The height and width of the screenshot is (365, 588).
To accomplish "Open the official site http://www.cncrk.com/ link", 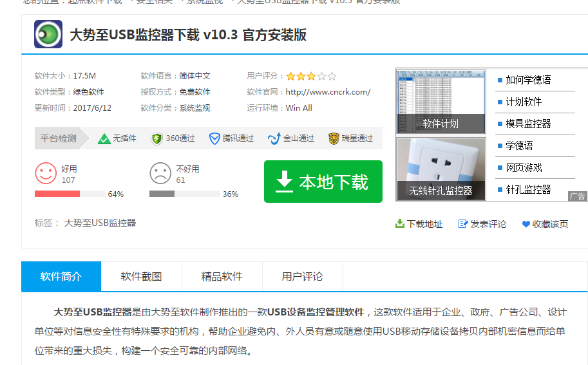I will 328,92.
